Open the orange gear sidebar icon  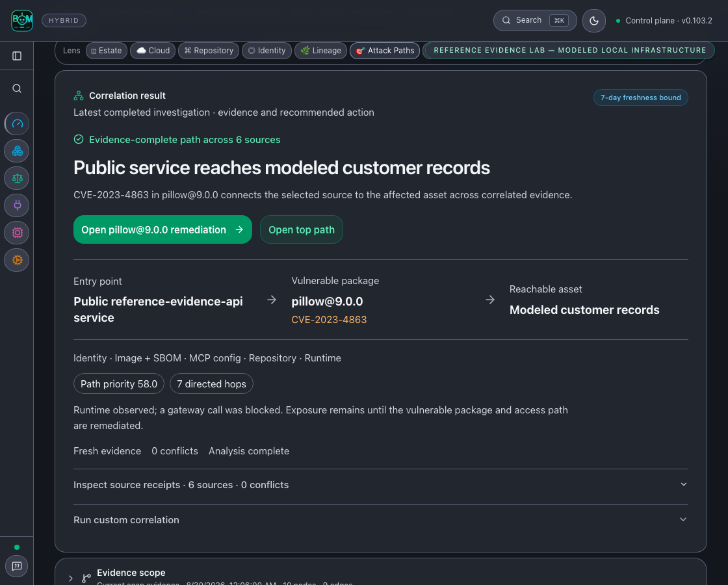click(x=17, y=260)
